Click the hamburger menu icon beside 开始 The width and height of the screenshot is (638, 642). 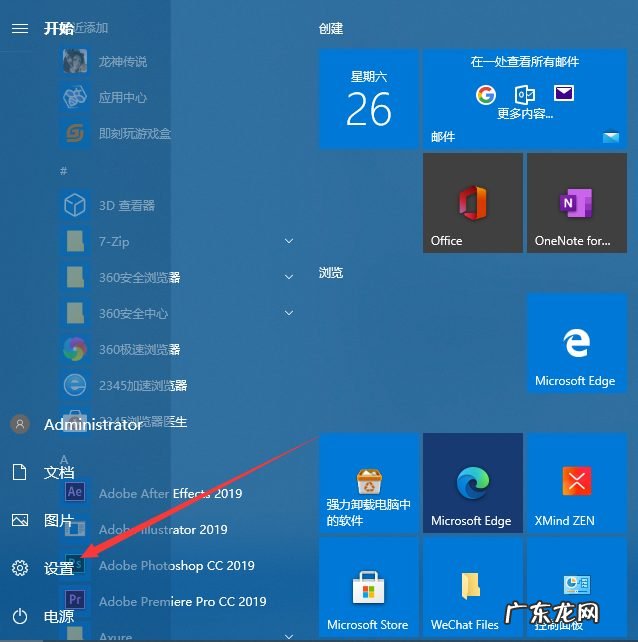pyautogui.click(x=20, y=28)
